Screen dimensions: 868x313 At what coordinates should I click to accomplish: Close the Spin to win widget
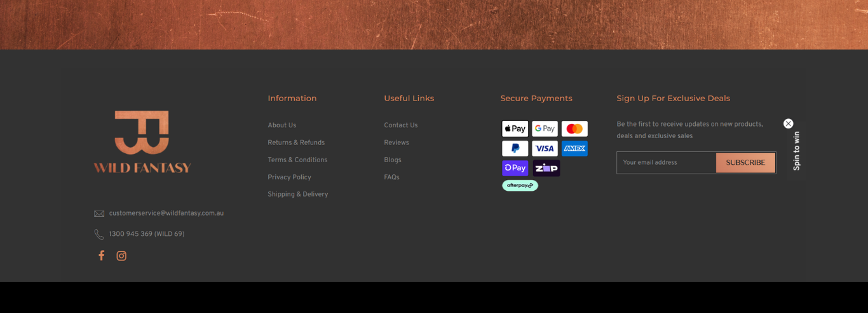point(789,123)
